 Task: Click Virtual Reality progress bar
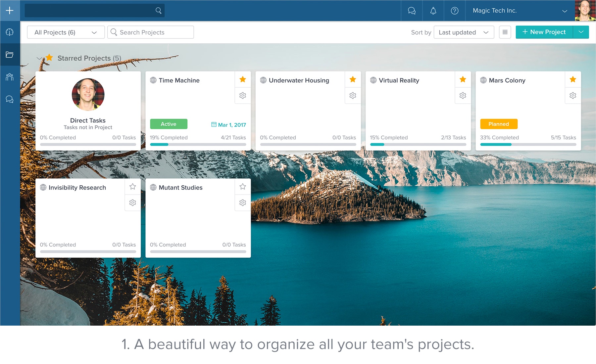[x=418, y=145]
